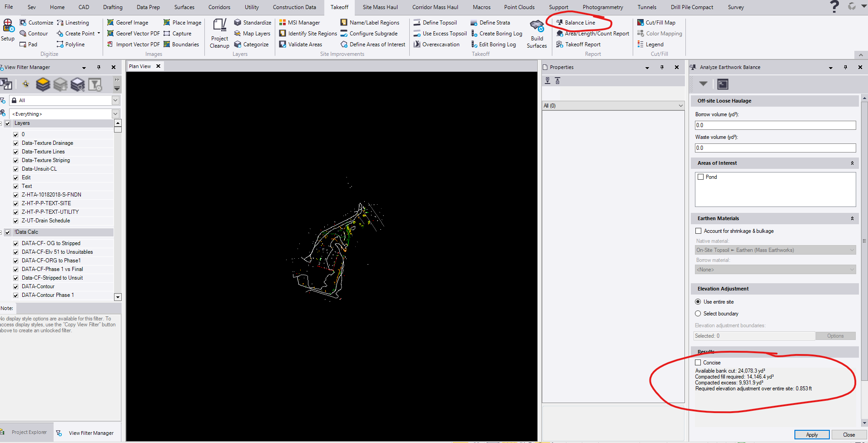Switch to the Site Mass Haul ribbon tab
The image size is (868, 443).
(380, 7)
